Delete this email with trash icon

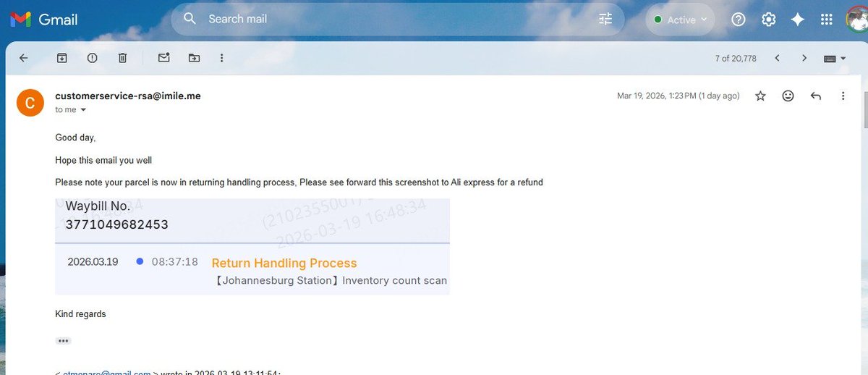[x=122, y=58]
